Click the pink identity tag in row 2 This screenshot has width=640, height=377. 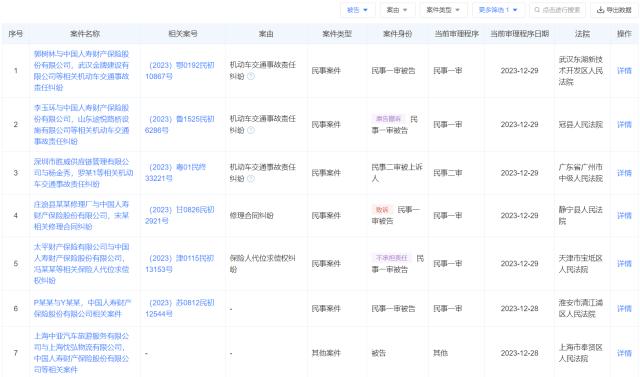click(389, 119)
